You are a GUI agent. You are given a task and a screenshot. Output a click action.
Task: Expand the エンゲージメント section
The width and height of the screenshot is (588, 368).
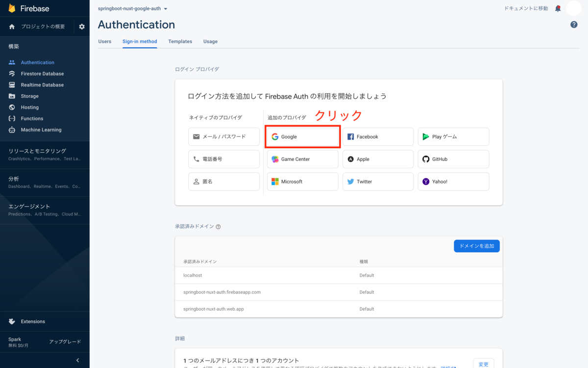pos(45,210)
